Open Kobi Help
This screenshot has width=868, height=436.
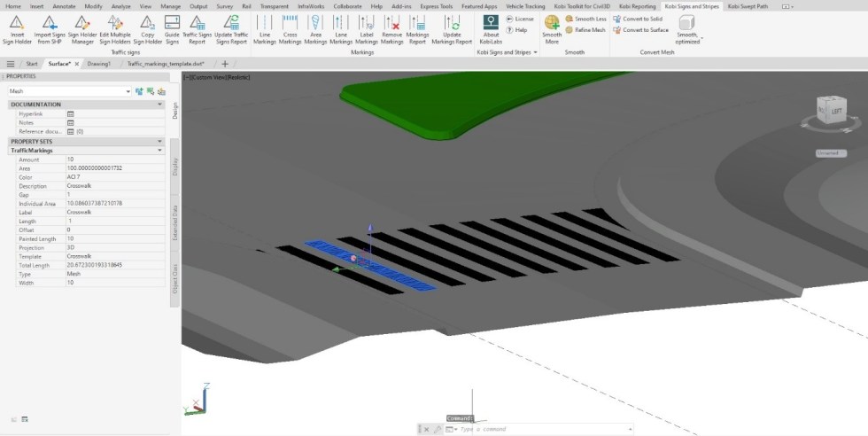[x=516, y=30]
